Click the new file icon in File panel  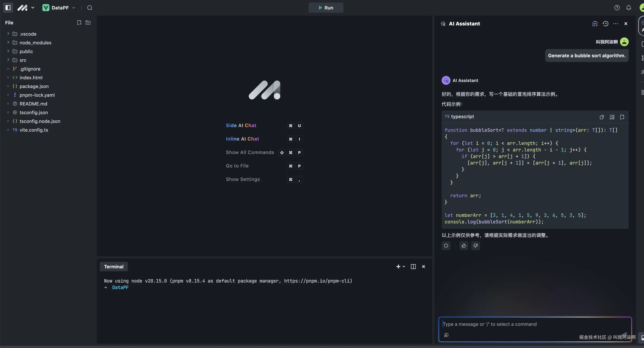[79, 23]
